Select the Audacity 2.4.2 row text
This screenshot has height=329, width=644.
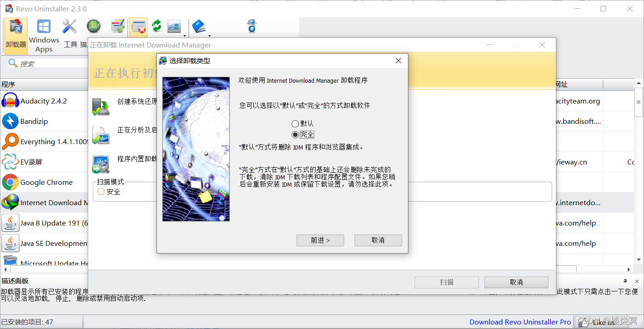pyautogui.click(x=43, y=101)
